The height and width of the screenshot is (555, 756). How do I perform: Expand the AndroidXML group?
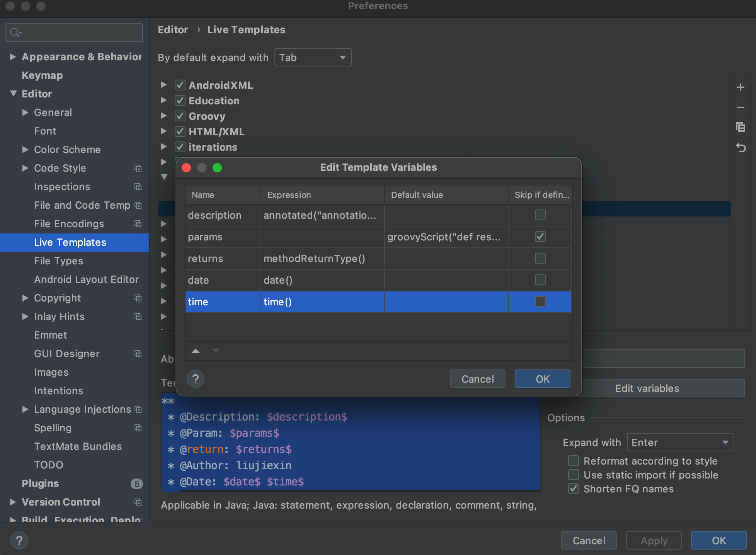pos(164,85)
